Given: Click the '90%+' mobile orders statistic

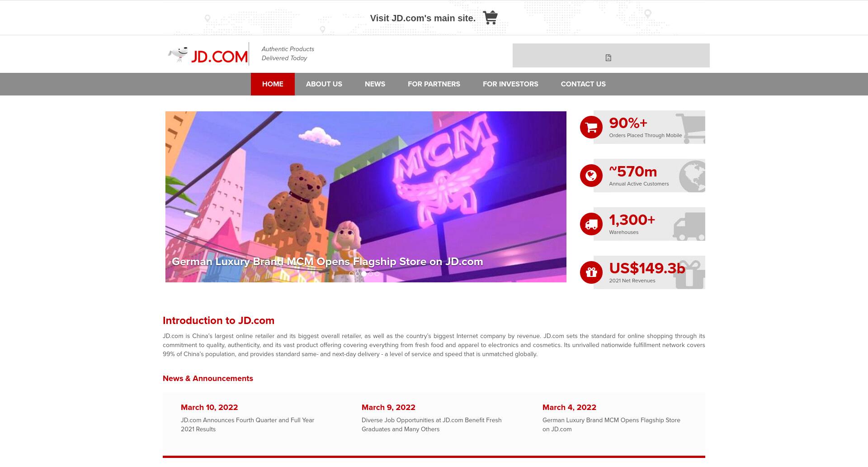Looking at the screenshot, I should click(x=628, y=123).
